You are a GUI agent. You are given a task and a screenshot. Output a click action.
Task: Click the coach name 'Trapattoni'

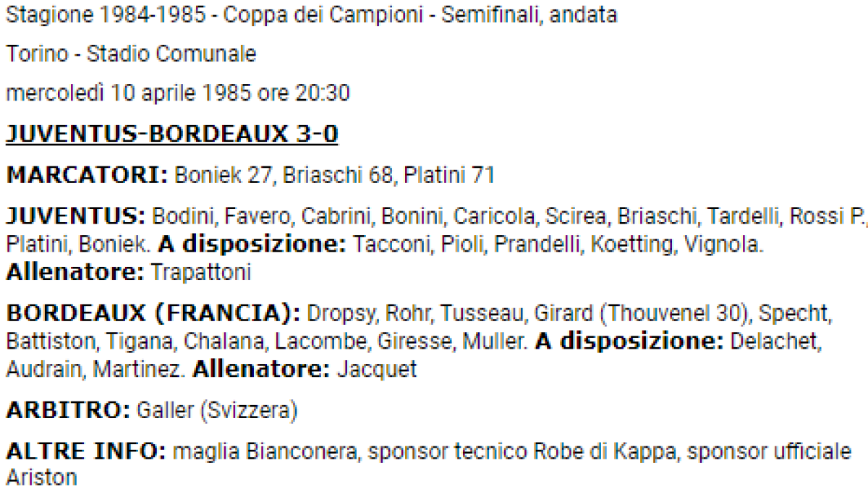point(201,272)
